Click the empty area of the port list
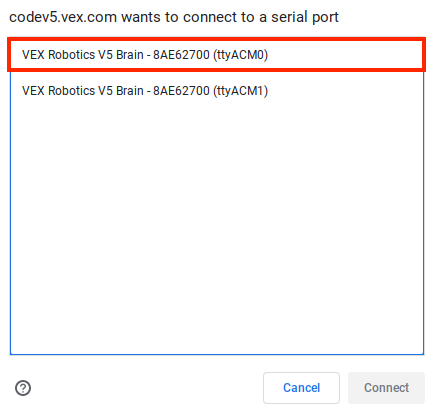 pos(217,230)
